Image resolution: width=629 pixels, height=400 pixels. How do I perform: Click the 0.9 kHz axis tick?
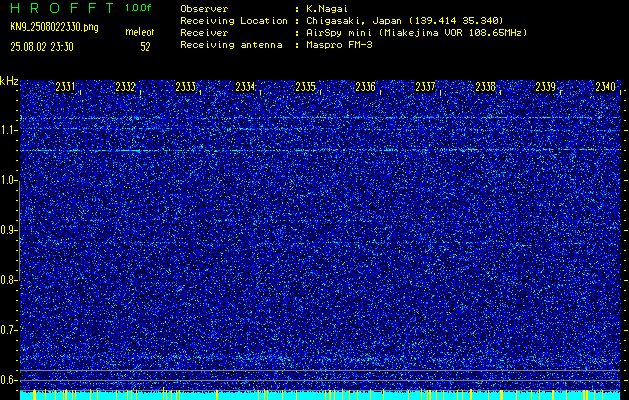9,230
